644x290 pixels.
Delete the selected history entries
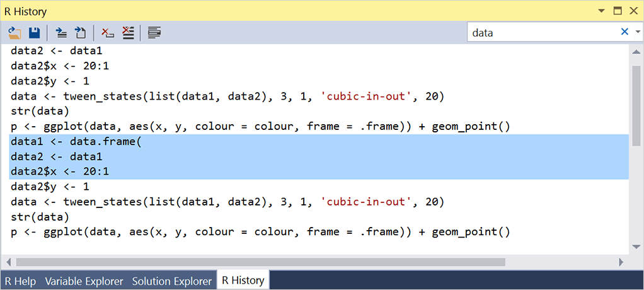pos(108,32)
